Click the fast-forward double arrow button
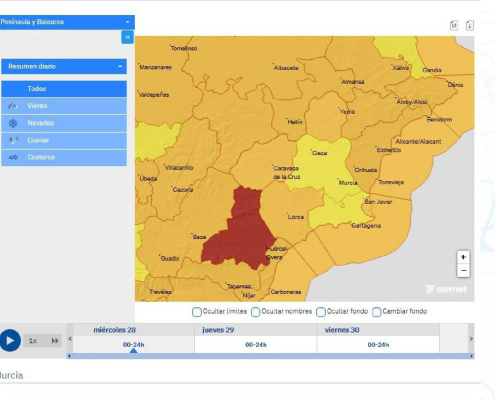Screen dimensions: 495x400 [x=55, y=341]
